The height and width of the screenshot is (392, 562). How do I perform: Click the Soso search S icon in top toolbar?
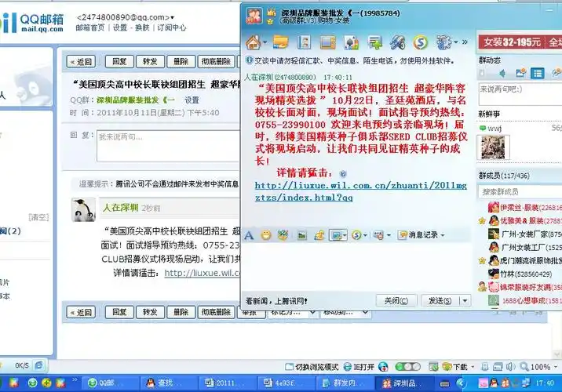(421, 42)
